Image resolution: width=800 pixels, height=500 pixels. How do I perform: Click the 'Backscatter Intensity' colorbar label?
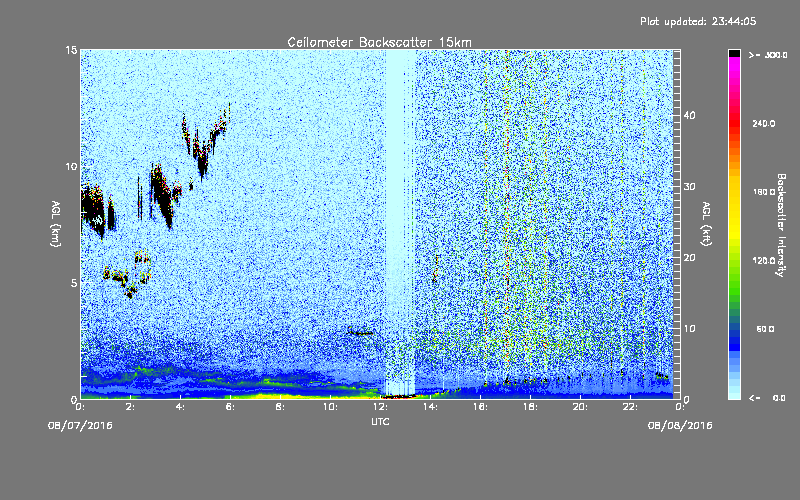[781, 225]
